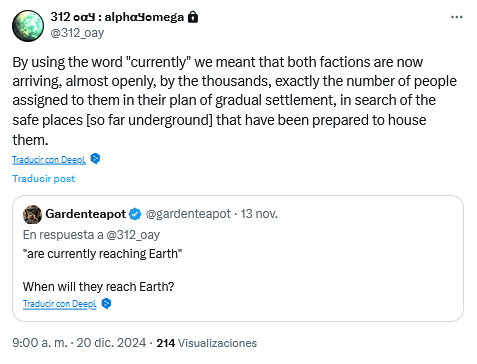Click Gardenteapot's blue verified badge
Screen dimensions: 477x364
click(135, 214)
